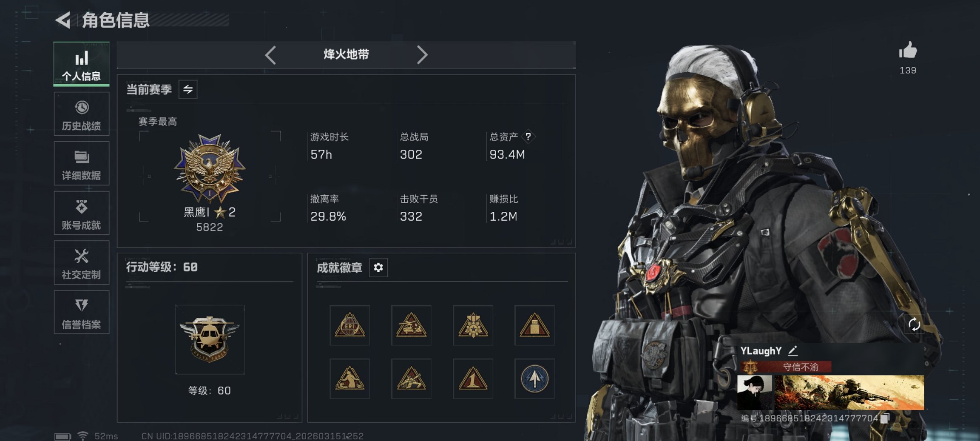Toggle the current season swap button
The image size is (980, 441).
[x=188, y=89]
